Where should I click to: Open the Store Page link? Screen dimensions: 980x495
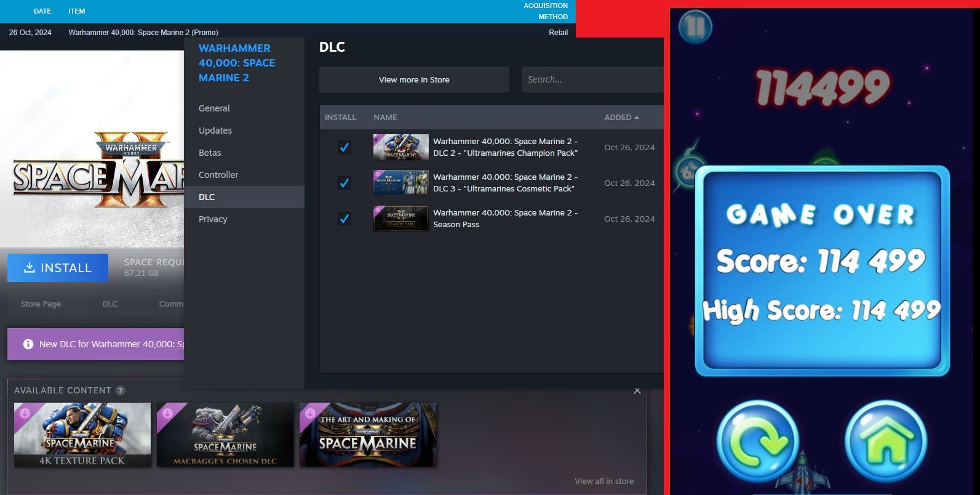[x=41, y=304]
